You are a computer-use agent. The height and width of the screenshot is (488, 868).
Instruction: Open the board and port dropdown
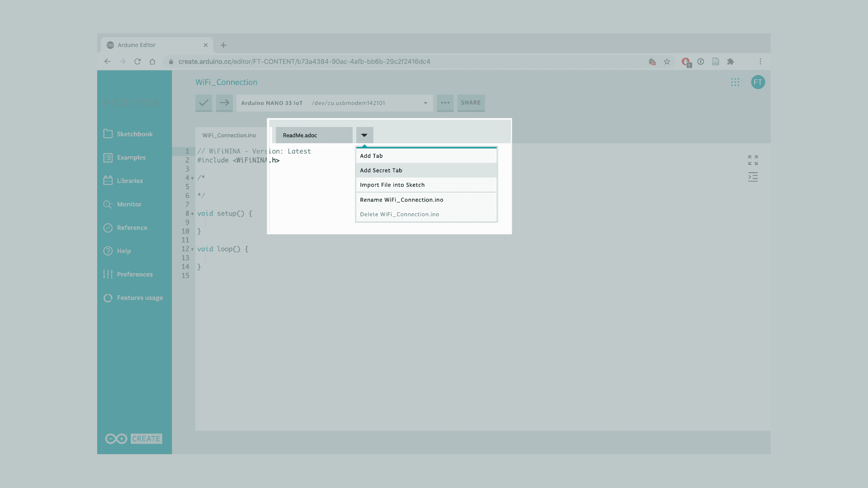coord(335,103)
